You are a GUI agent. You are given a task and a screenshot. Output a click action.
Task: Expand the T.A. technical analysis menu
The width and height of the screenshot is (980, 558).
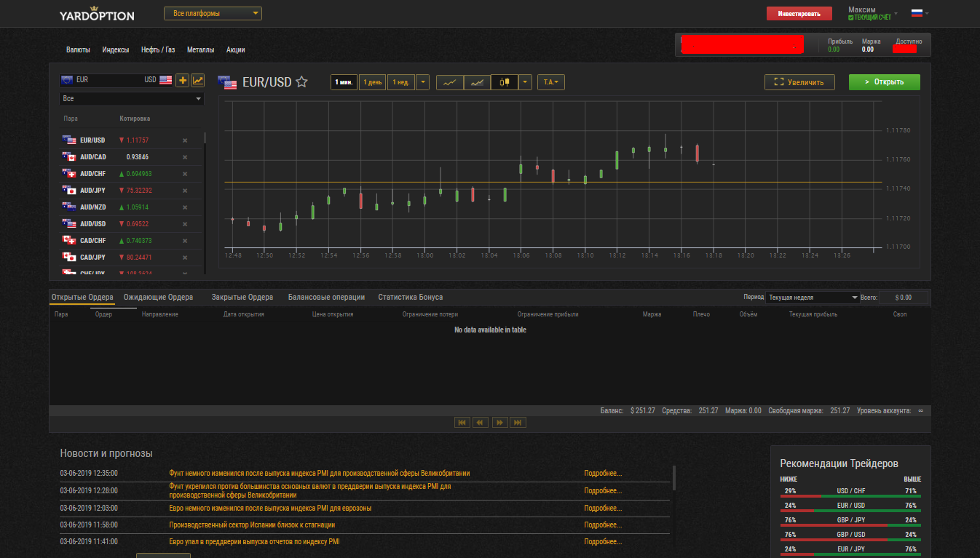(x=550, y=82)
